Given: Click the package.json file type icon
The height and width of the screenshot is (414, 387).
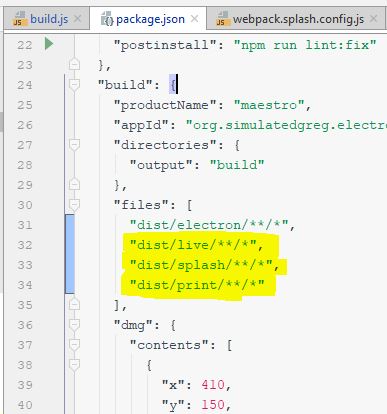Looking at the screenshot, I should [107, 19].
